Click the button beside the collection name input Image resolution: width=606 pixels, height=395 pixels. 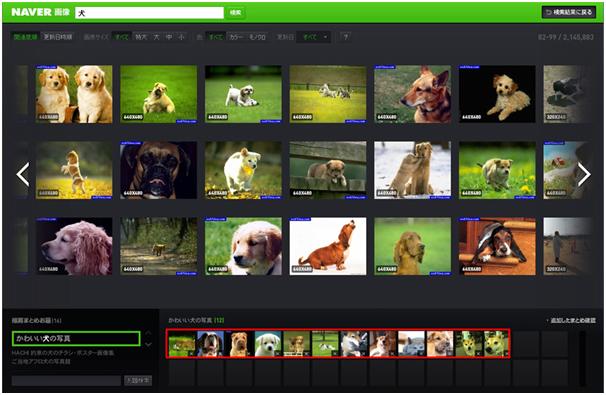(x=138, y=380)
